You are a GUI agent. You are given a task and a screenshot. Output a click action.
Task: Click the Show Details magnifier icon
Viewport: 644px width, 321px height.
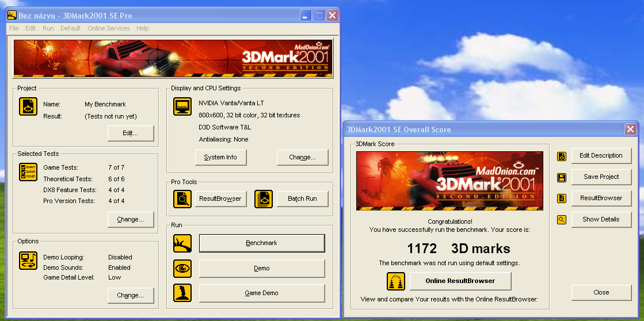[x=562, y=220]
